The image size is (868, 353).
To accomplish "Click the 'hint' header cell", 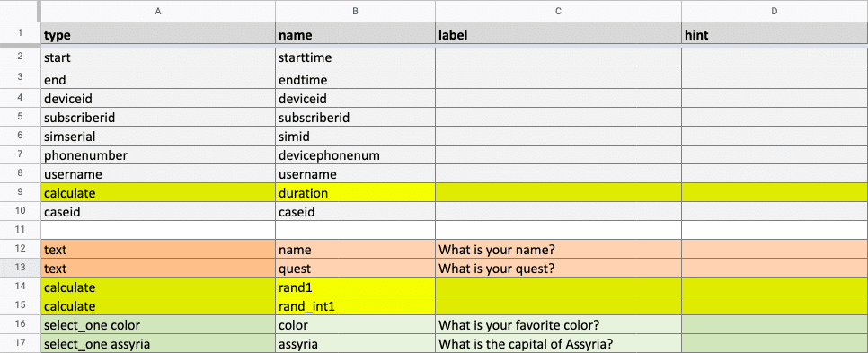I will [x=775, y=35].
